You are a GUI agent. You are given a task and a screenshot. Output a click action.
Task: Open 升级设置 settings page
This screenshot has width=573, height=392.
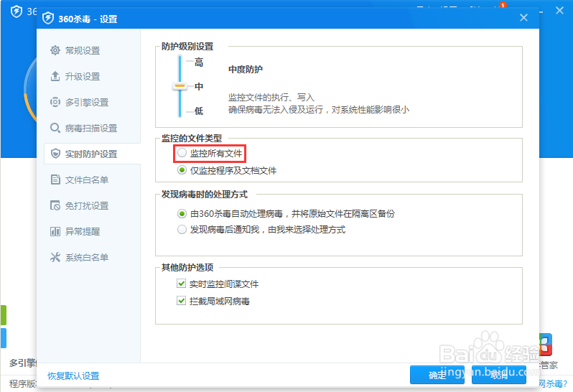[83, 76]
